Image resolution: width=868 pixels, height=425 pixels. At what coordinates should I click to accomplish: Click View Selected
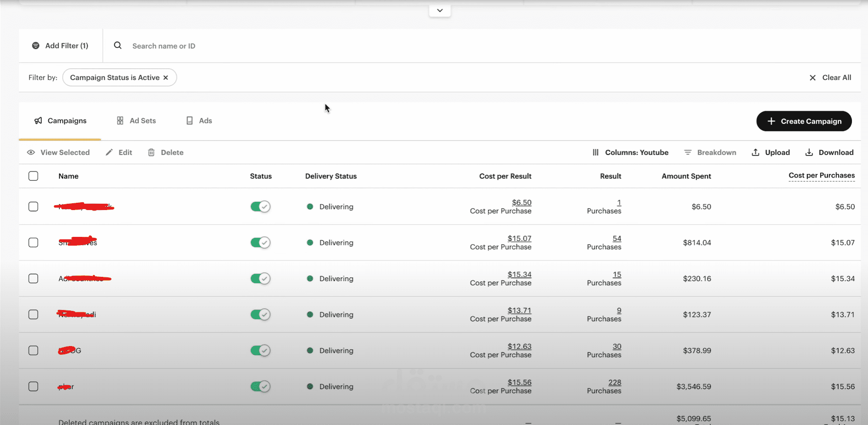(x=58, y=153)
